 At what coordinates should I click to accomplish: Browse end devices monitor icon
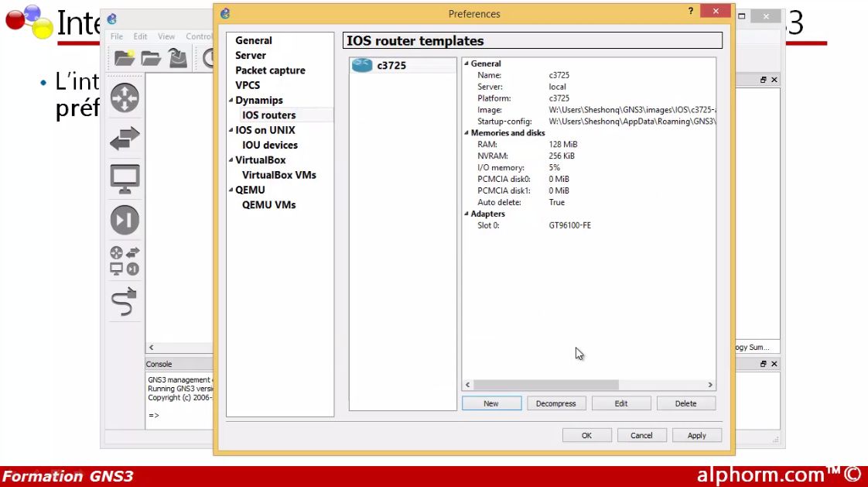(125, 179)
